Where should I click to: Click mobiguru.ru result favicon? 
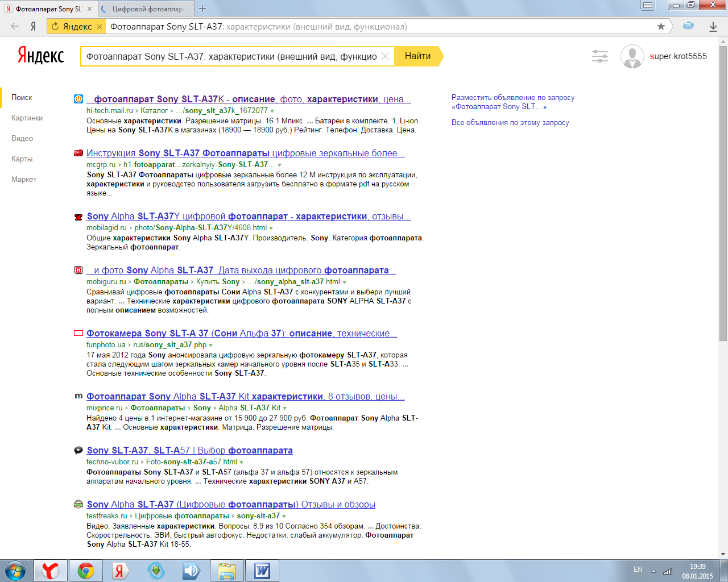(78, 270)
